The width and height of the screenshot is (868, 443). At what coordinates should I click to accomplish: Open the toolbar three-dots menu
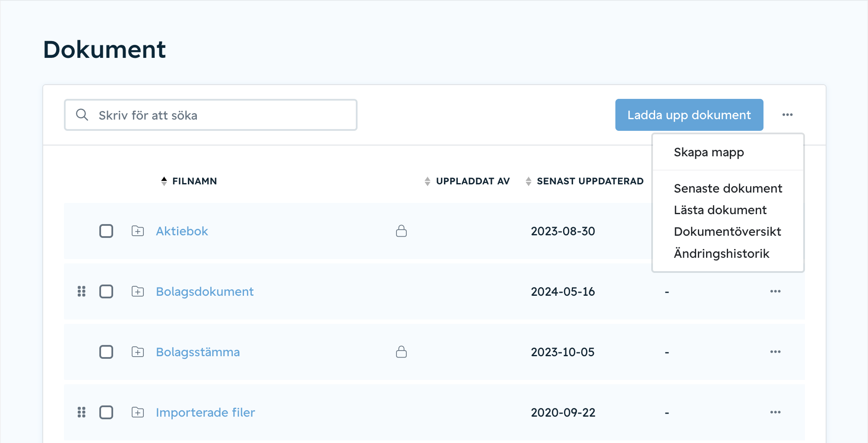coord(787,115)
